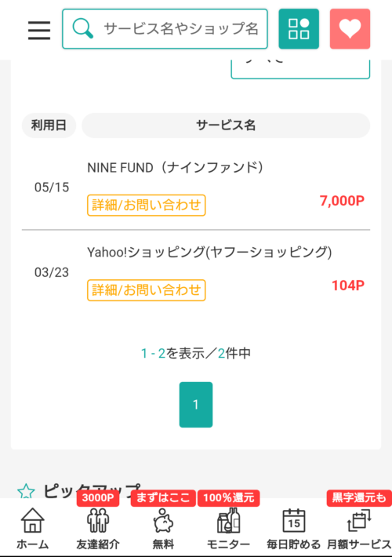Click the ピックアップ star icon
Viewport: 392px width, 557px height.
pos(27,491)
